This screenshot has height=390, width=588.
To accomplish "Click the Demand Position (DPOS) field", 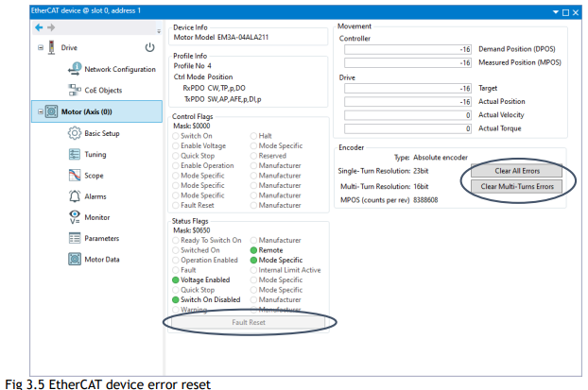I will [x=407, y=49].
